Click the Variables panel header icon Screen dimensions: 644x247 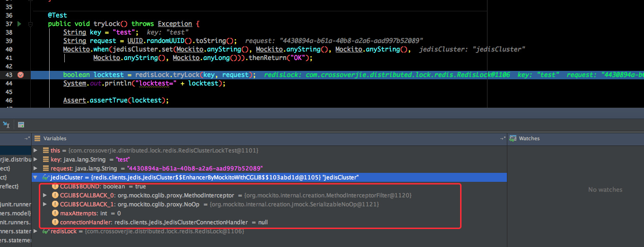[37, 139]
